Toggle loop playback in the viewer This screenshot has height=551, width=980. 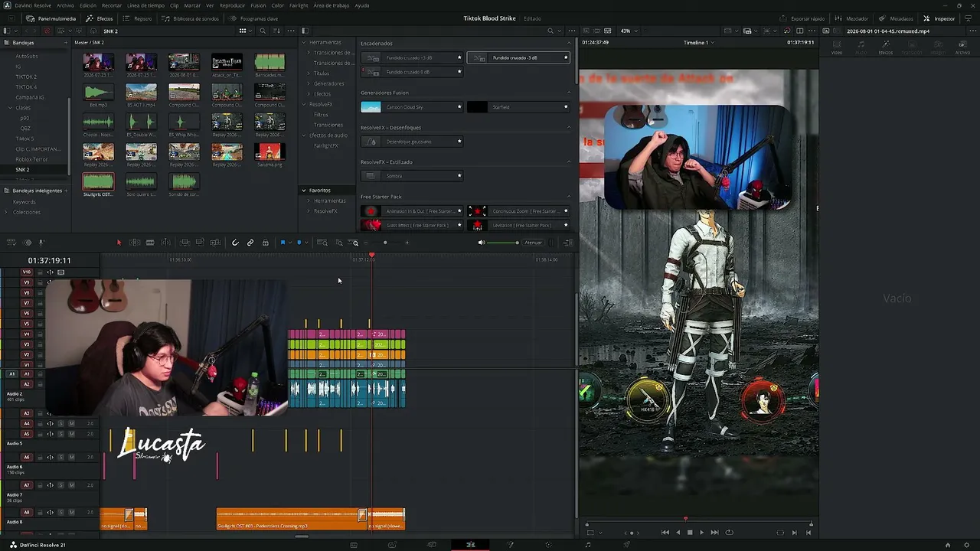coord(729,533)
